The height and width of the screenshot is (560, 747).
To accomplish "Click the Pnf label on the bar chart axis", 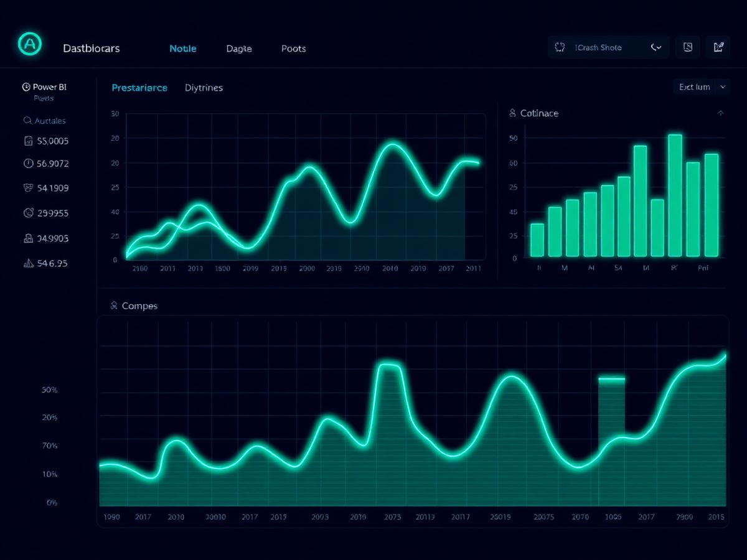I will click(703, 268).
